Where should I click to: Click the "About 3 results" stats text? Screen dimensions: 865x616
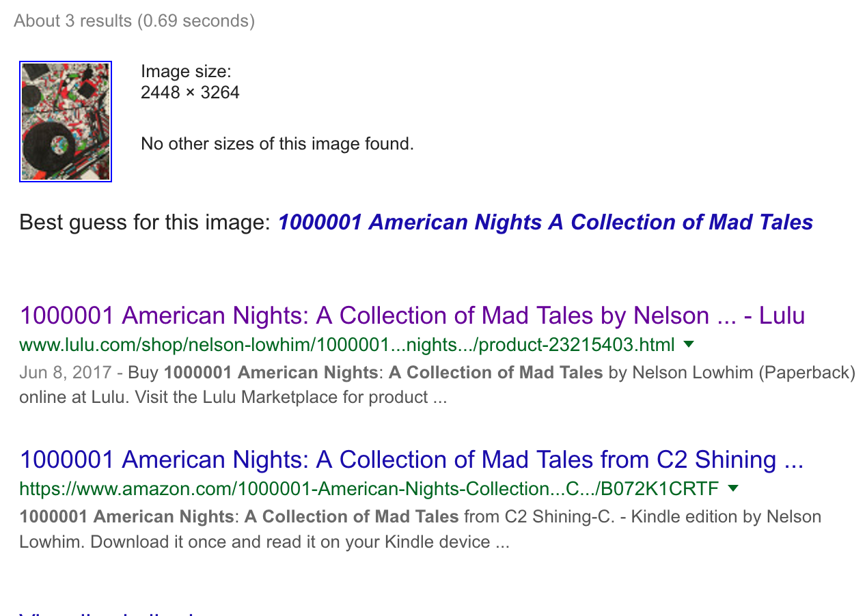(134, 21)
